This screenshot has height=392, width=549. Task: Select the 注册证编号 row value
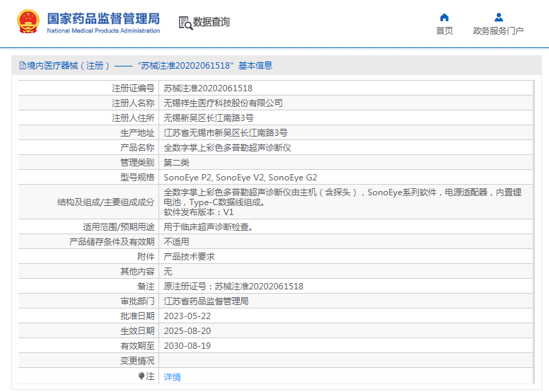click(208, 88)
